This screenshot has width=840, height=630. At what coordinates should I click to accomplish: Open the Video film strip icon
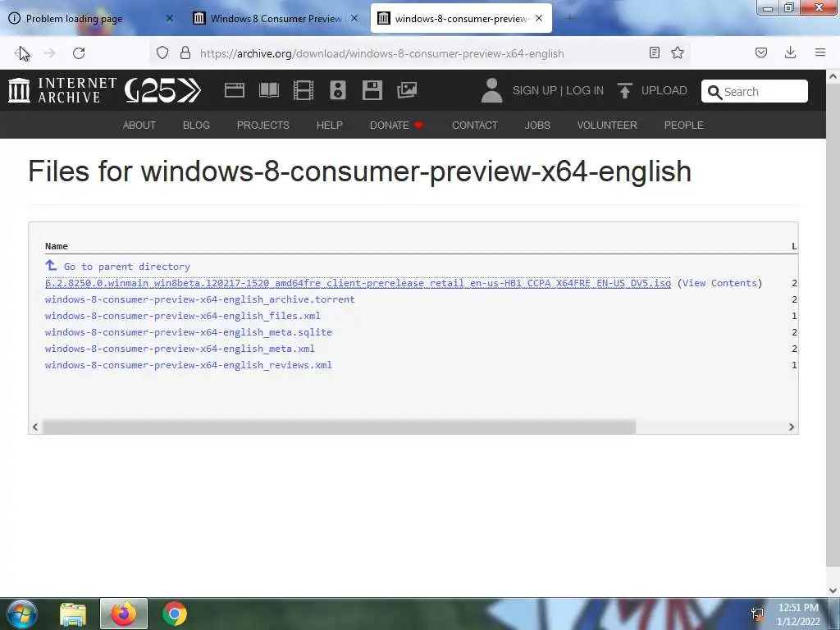pyautogui.click(x=304, y=90)
